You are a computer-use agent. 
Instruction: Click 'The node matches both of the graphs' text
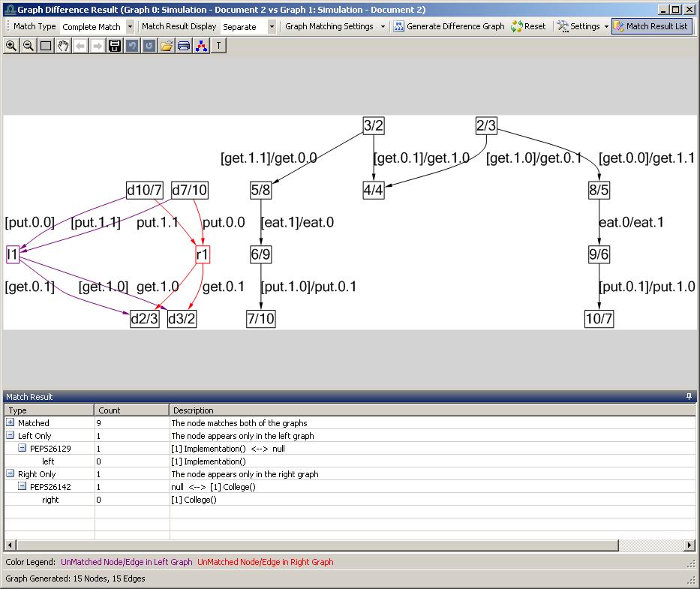[239, 423]
